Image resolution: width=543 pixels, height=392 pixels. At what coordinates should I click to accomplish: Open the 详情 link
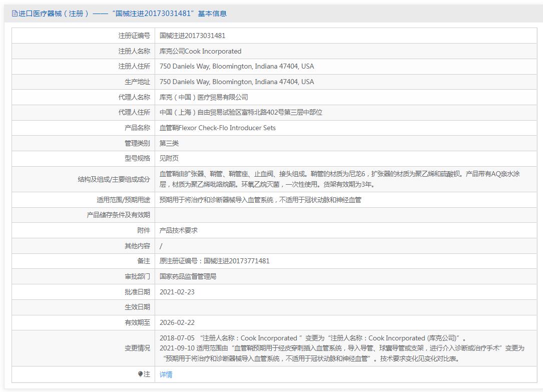166,374
